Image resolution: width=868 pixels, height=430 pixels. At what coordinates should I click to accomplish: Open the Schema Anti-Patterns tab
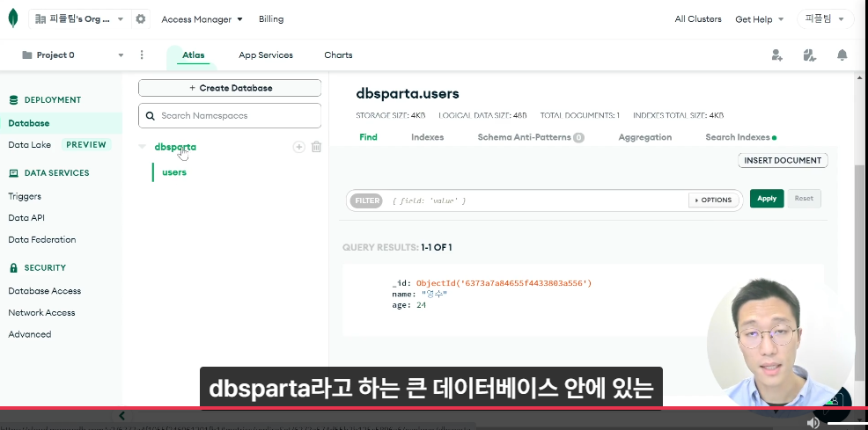[x=530, y=137]
